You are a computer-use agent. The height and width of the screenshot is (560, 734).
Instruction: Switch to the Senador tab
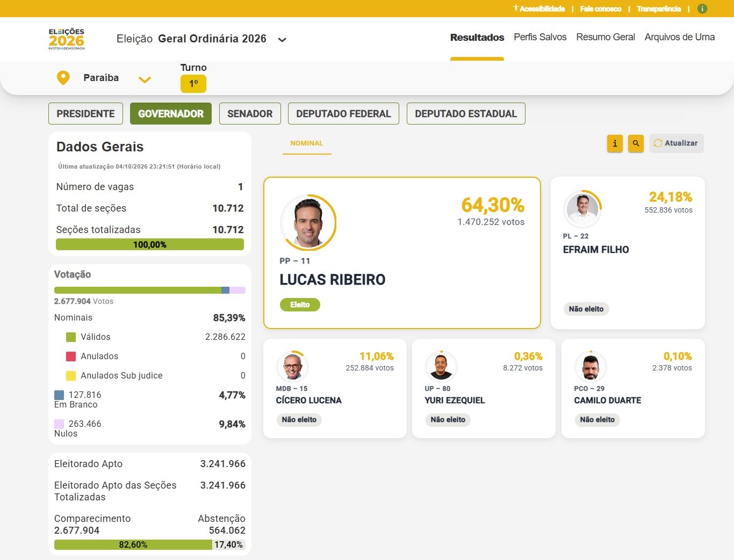(250, 114)
